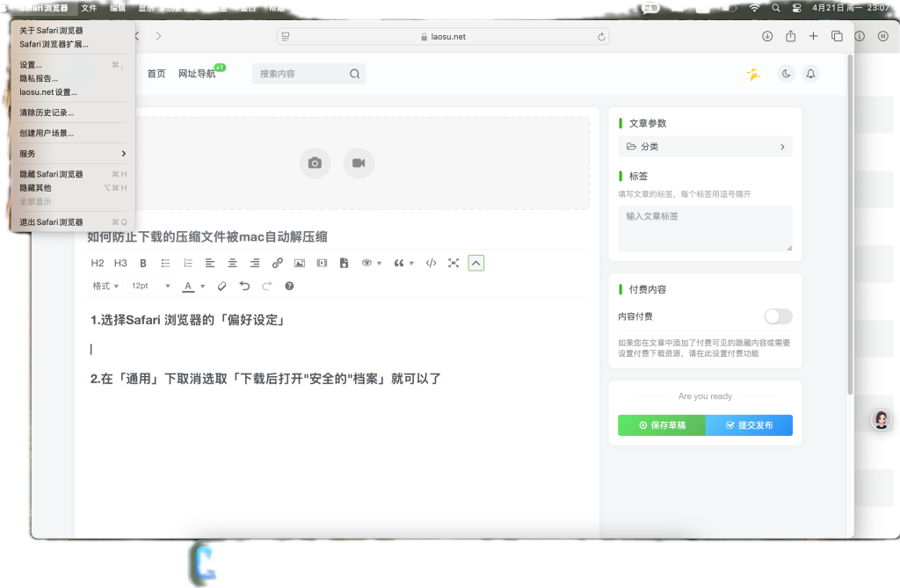This screenshot has height=588, width=900.
Task: Open Spotlight search in menu bar
Action: (x=776, y=8)
